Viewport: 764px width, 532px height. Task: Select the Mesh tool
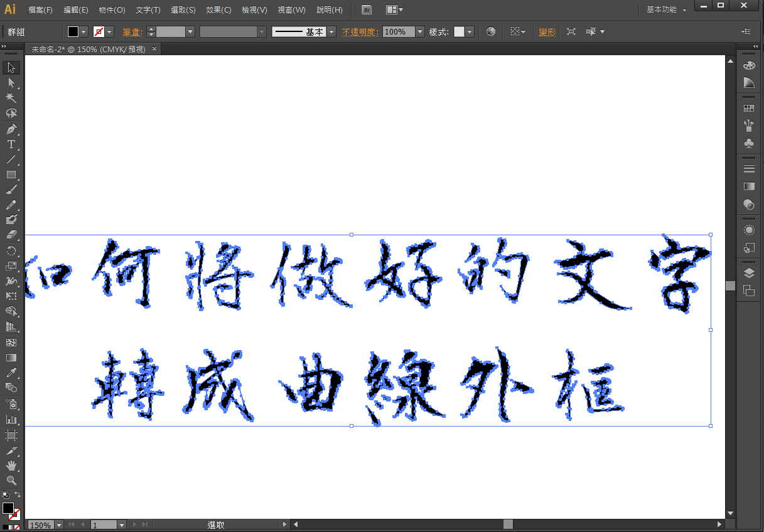11,343
